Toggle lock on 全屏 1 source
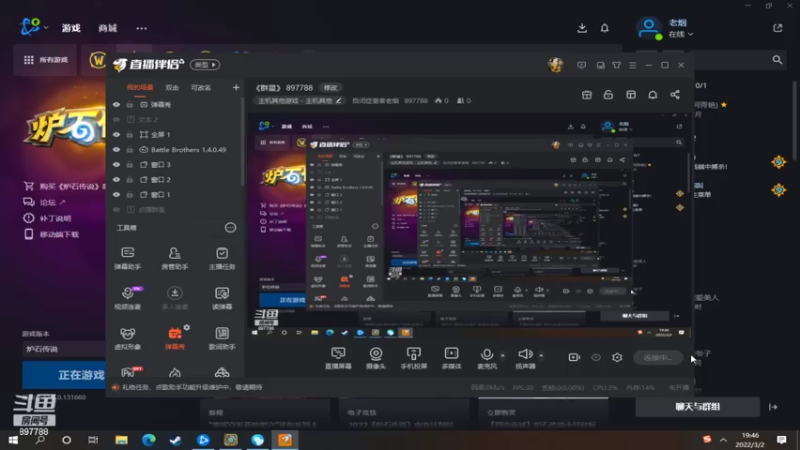Viewport: 800px width, 450px height. [x=130, y=135]
